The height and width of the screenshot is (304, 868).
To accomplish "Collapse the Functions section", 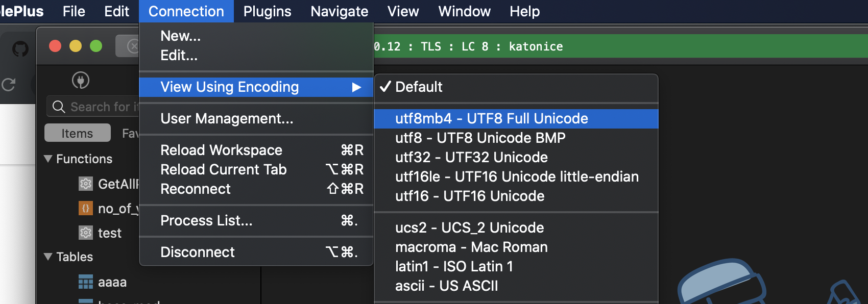I will 49,159.
